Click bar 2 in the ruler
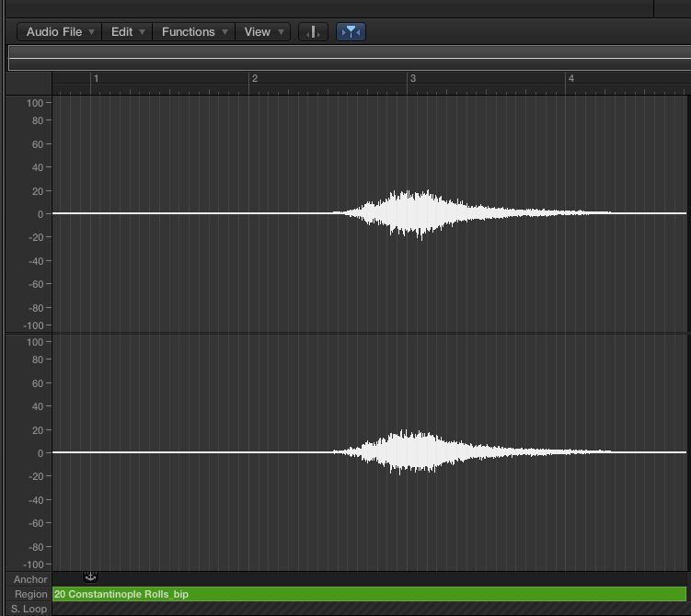Viewport: 691px width, 616px height. point(254,78)
